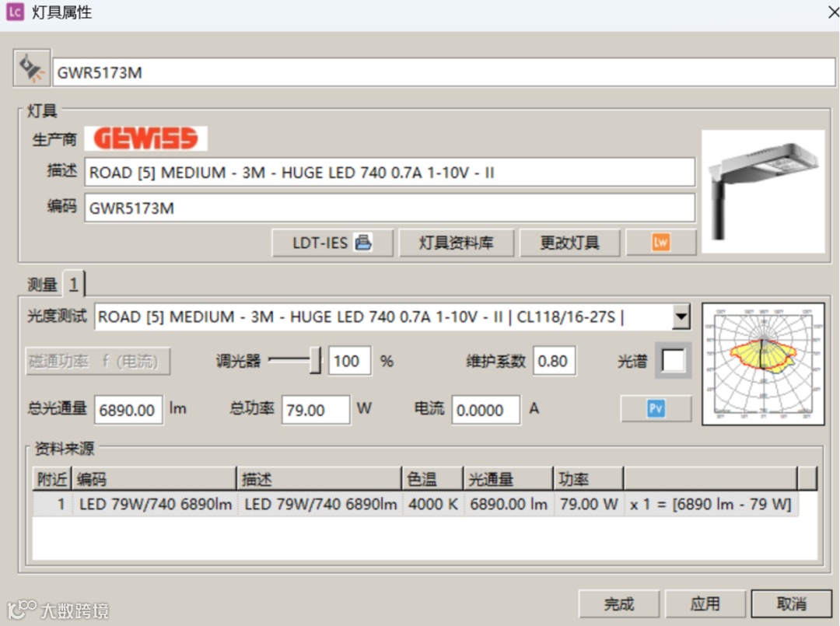The image size is (840, 626).
Task: Click the 应用 apply button
Action: tap(705, 604)
